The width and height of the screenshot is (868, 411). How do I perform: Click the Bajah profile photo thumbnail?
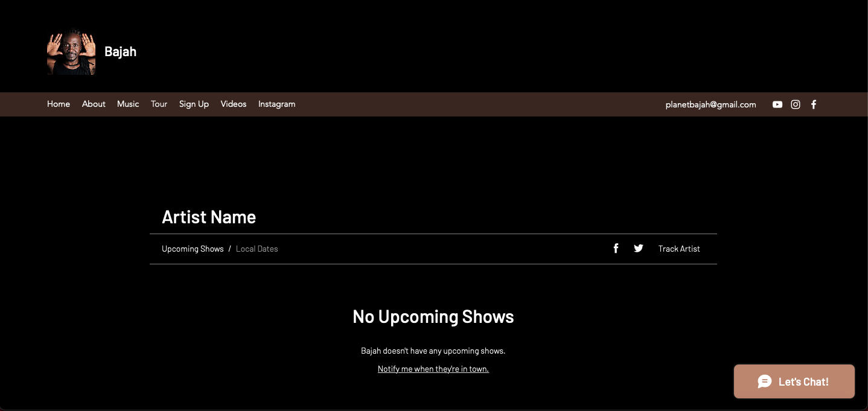tap(71, 52)
